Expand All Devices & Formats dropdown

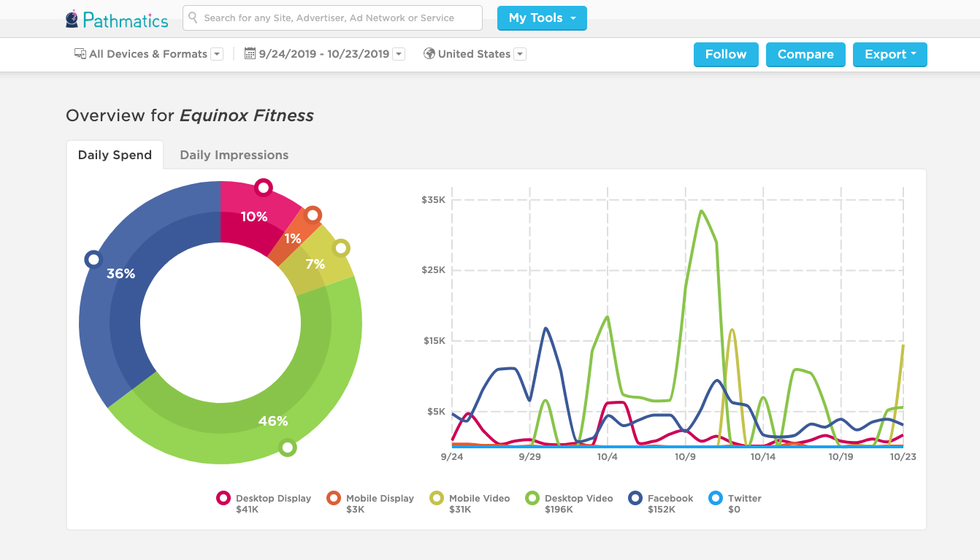pos(217,54)
